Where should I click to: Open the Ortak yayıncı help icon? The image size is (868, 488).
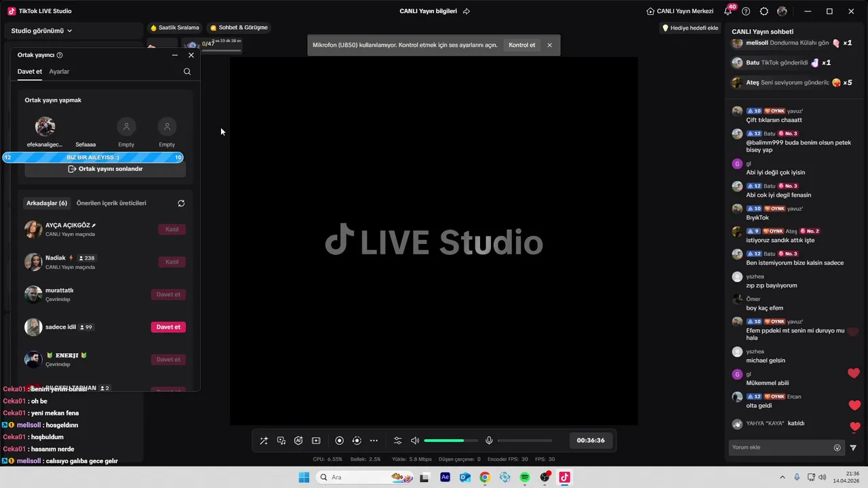tap(60, 55)
